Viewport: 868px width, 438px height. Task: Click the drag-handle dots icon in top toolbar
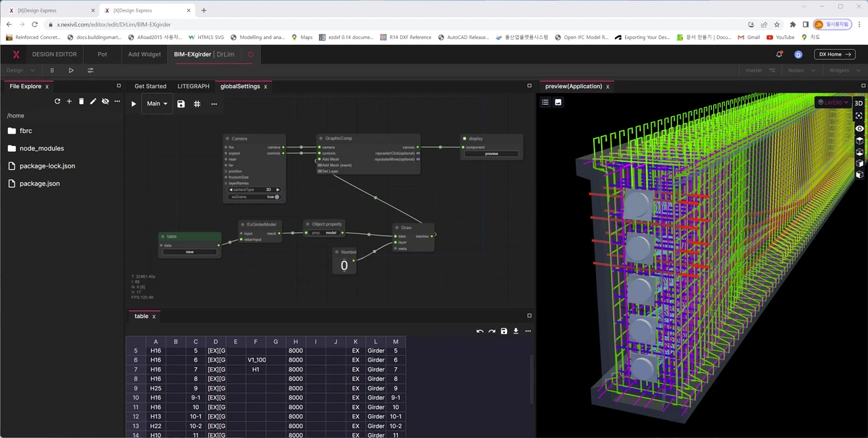(x=52, y=70)
